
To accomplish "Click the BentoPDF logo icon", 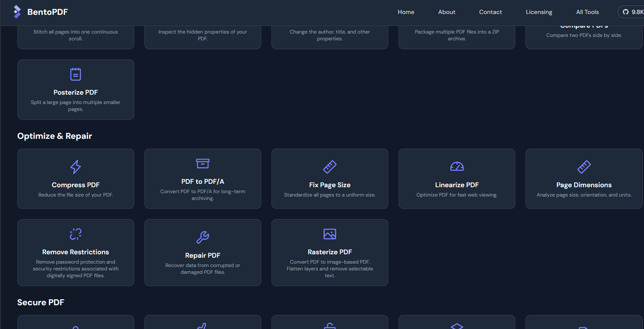I will [x=17, y=12].
